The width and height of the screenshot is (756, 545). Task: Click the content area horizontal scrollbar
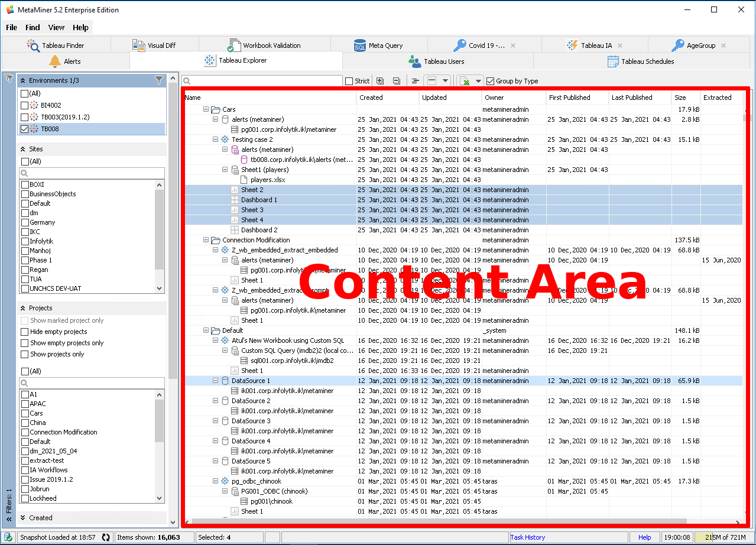[x=439, y=521]
